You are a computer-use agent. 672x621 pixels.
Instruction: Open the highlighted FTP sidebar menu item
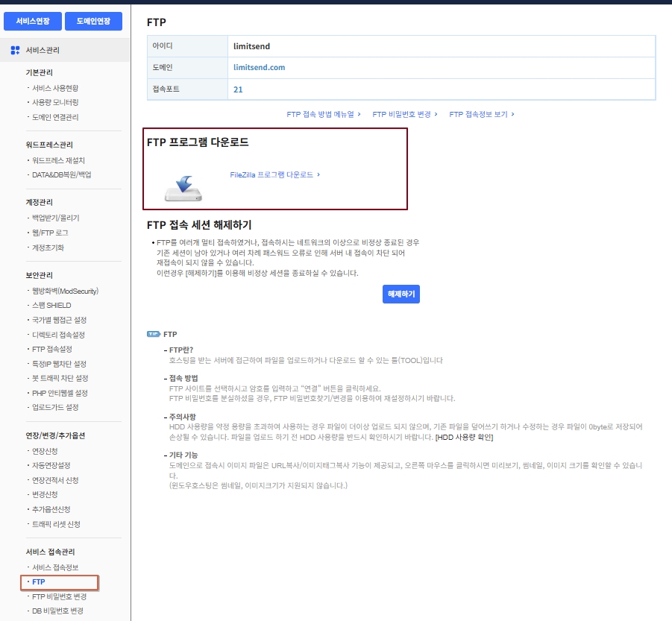click(39, 581)
